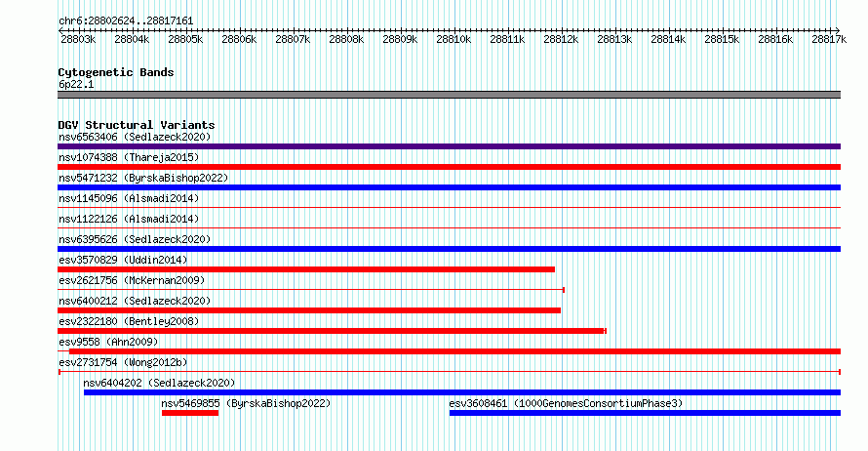The height and width of the screenshot is (451, 868).
Task: Select the blue esv3608461 variant bar
Action: [x=645, y=413]
